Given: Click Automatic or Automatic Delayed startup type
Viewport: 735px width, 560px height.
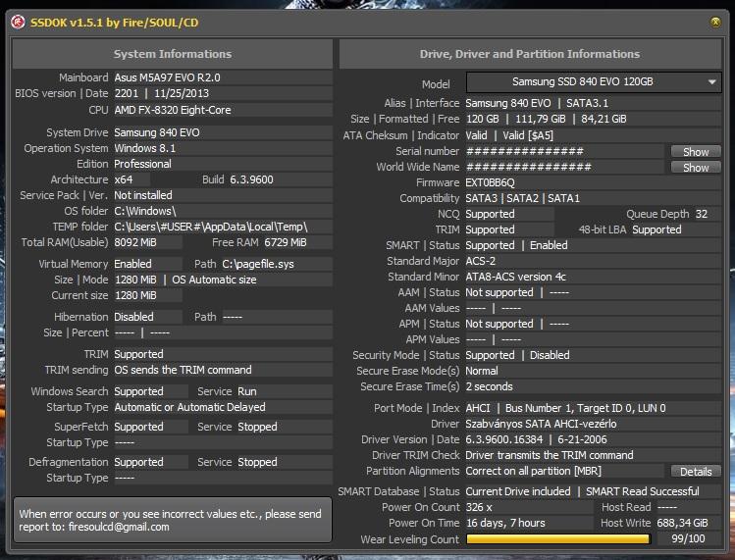Looking at the screenshot, I should (x=189, y=407).
